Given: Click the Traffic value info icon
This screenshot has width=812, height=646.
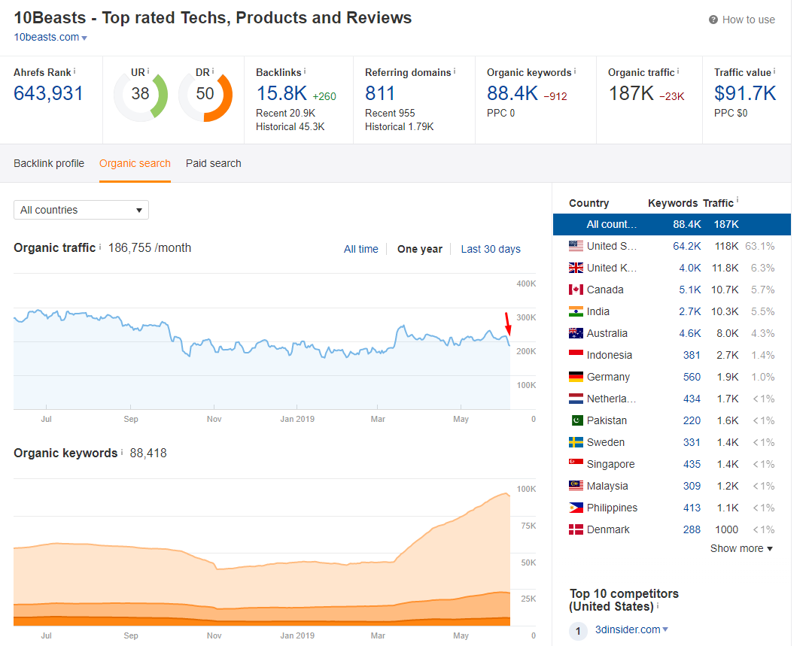Looking at the screenshot, I should [774, 71].
